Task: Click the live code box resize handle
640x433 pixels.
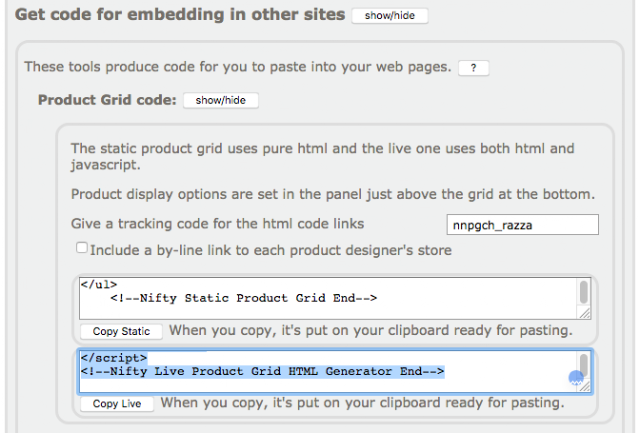Action: coord(584,386)
